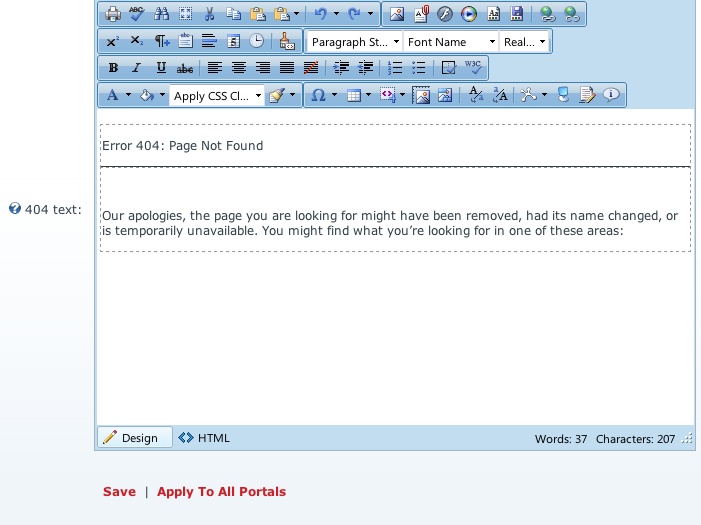This screenshot has height=525, width=701.
Task: Copy selection with the copy icon
Action: (x=233, y=14)
